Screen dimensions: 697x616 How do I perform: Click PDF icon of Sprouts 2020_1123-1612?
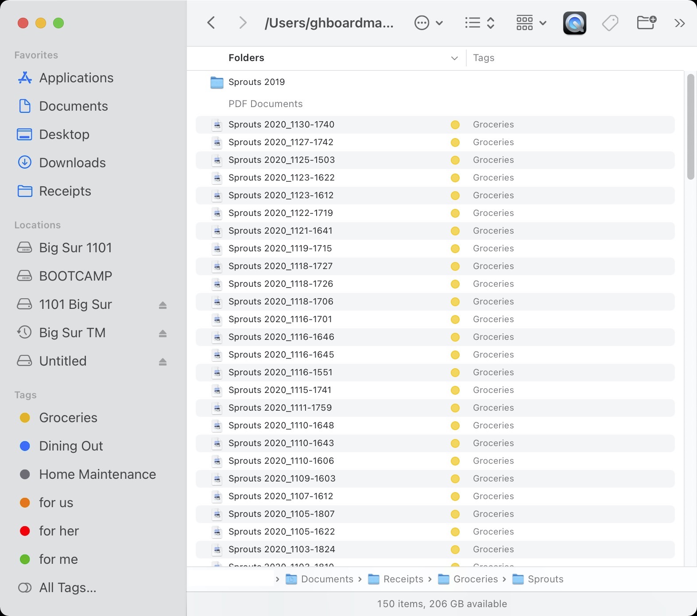coord(217,196)
